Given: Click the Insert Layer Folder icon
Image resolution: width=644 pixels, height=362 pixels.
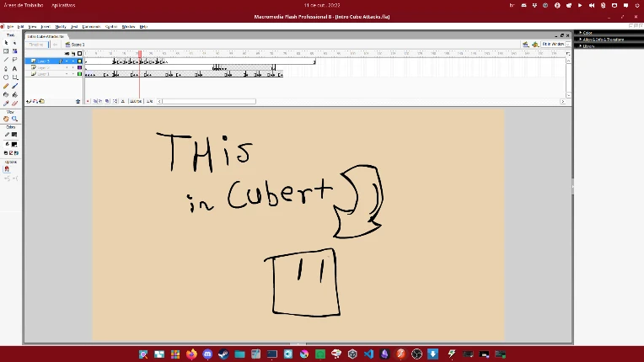Looking at the screenshot, I should click(x=42, y=101).
